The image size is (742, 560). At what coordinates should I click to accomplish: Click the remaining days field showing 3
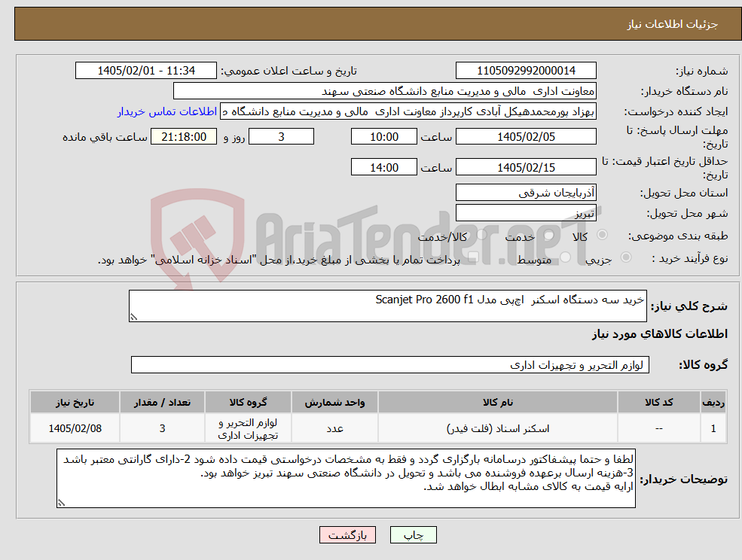click(281, 137)
